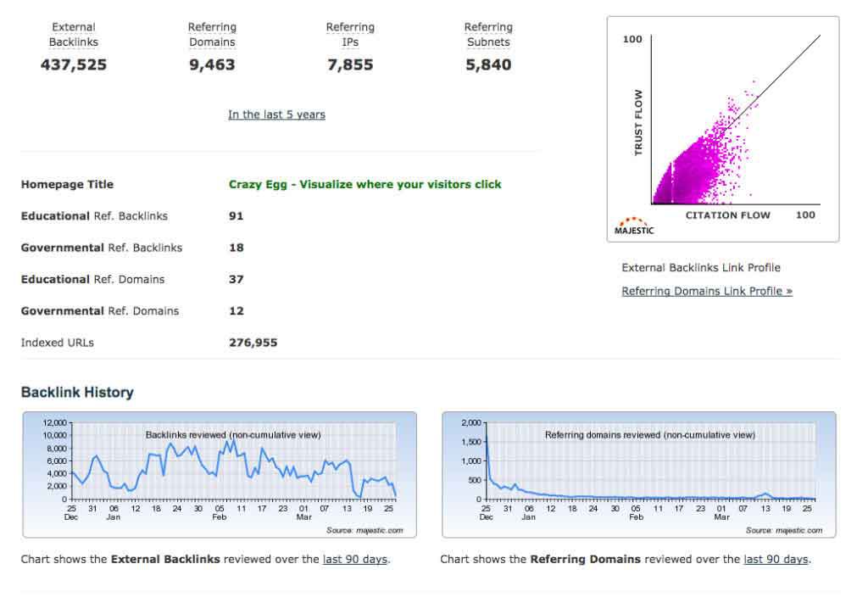The height and width of the screenshot is (603, 868).
Task: Click the Backlinks reviewed history chart
Action: click(220, 475)
